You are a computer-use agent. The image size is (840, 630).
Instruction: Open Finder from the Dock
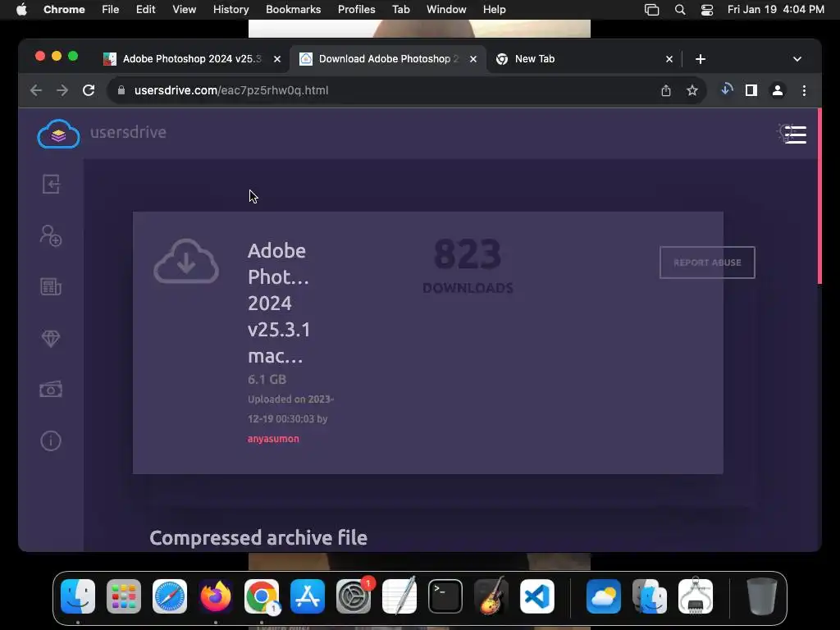tap(78, 596)
